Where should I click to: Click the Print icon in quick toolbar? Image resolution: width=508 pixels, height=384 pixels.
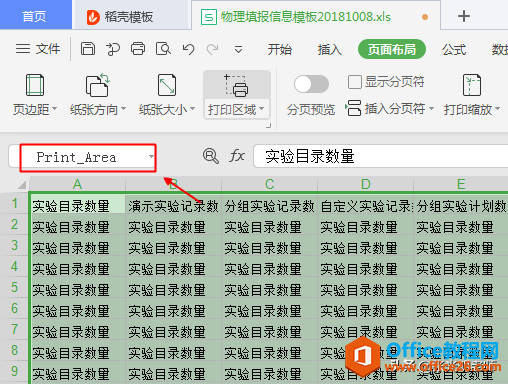click(x=138, y=49)
